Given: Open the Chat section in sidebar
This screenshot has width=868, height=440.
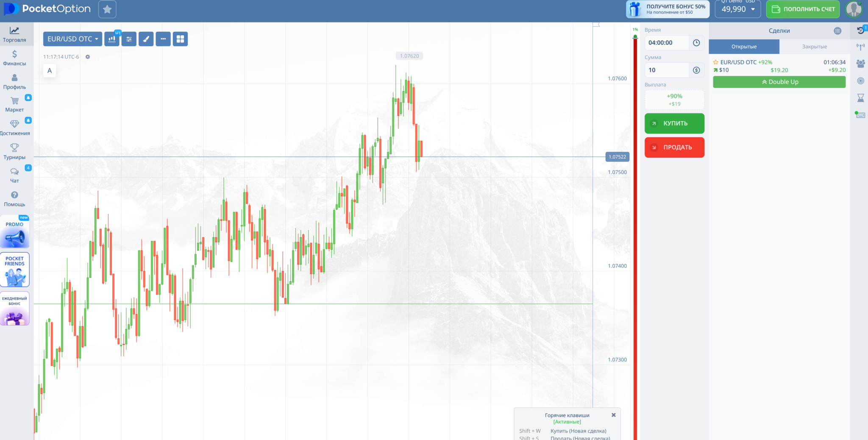Looking at the screenshot, I should (14, 175).
